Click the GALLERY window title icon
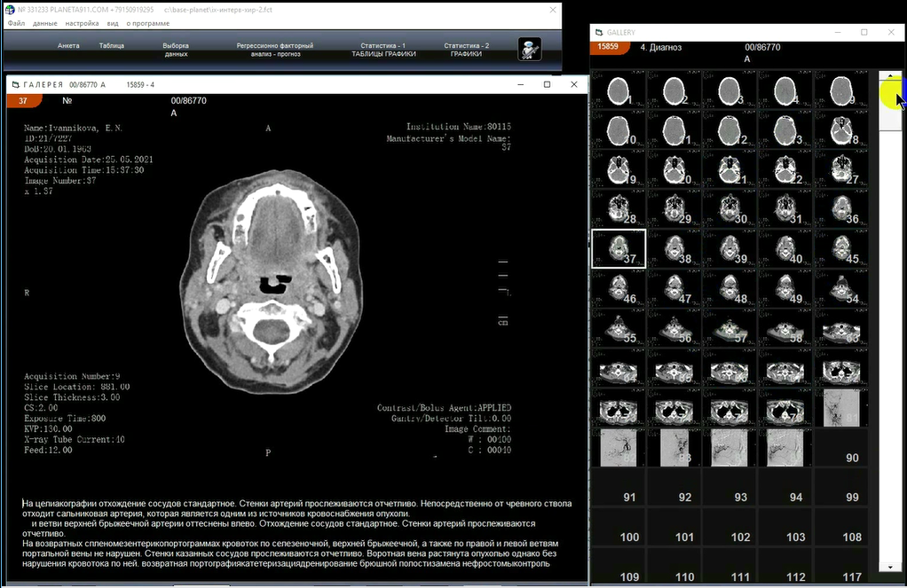This screenshot has width=907, height=588. tap(598, 32)
